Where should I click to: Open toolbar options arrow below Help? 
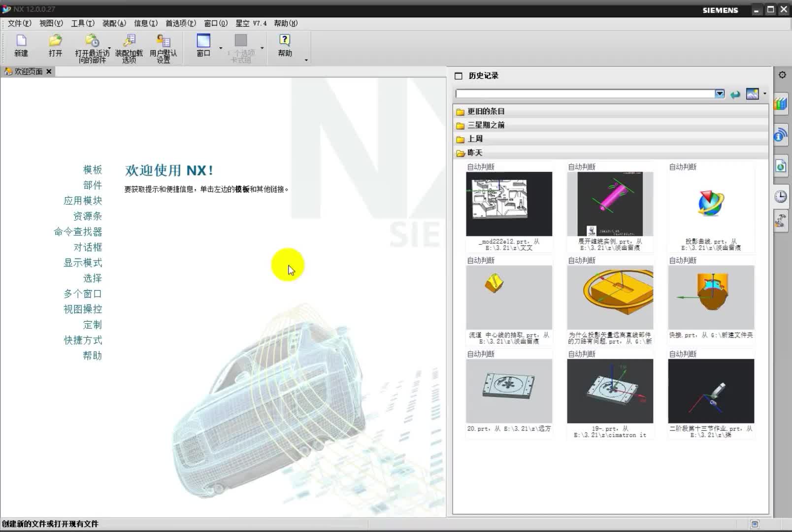coord(306,60)
